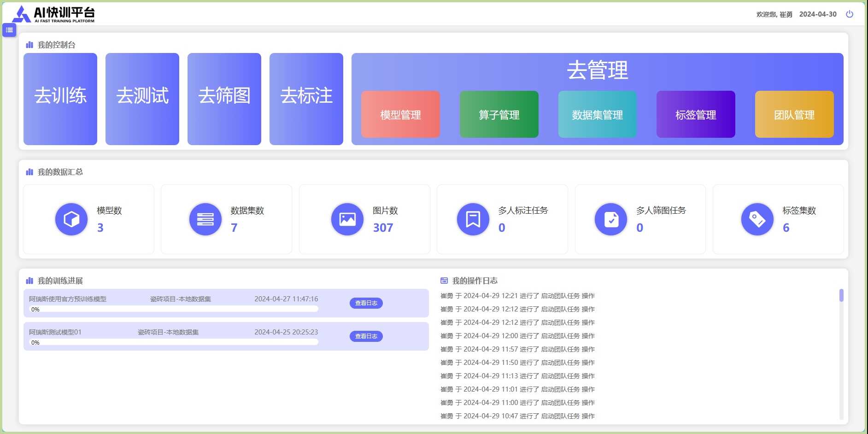Viewport: 868px width, 434px height.
Task: Open the purple 标签管理 button
Action: click(x=696, y=114)
